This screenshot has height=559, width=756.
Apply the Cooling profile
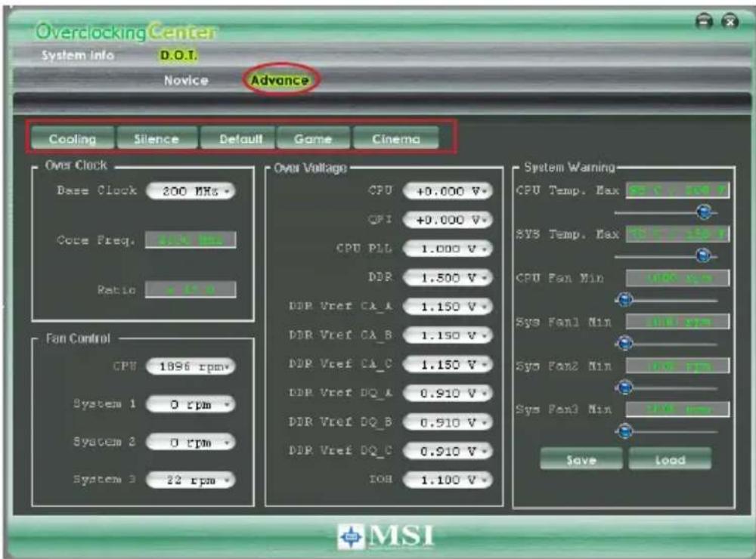click(73, 138)
